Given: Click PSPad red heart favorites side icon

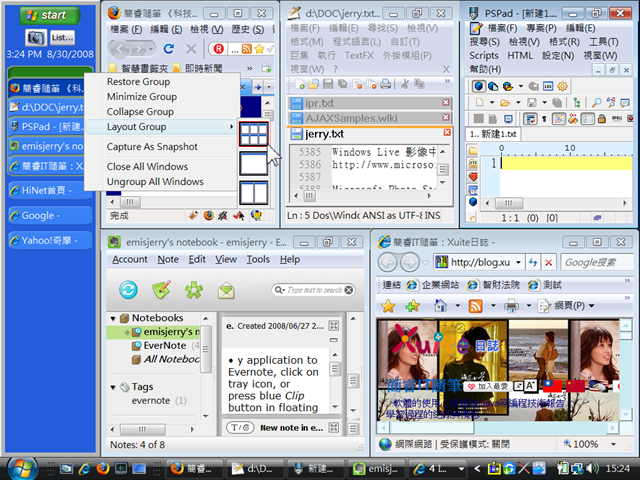Looking at the screenshot, I should point(473,177).
